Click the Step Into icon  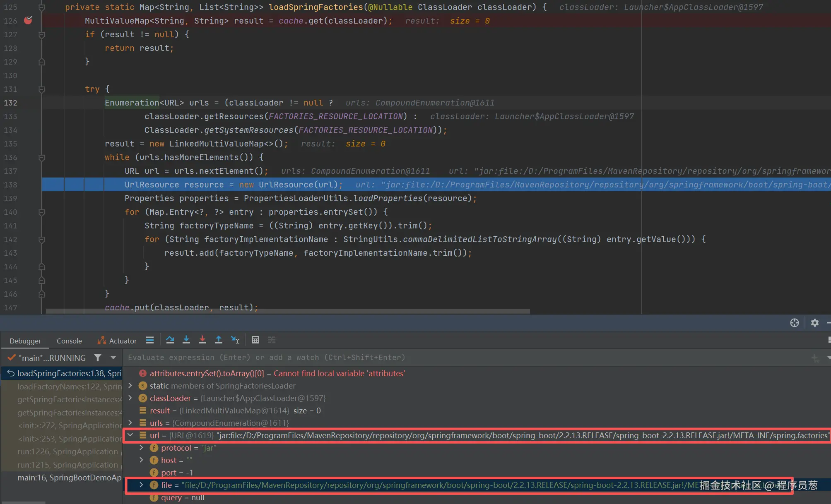pyautogui.click(x=186, y=340)
